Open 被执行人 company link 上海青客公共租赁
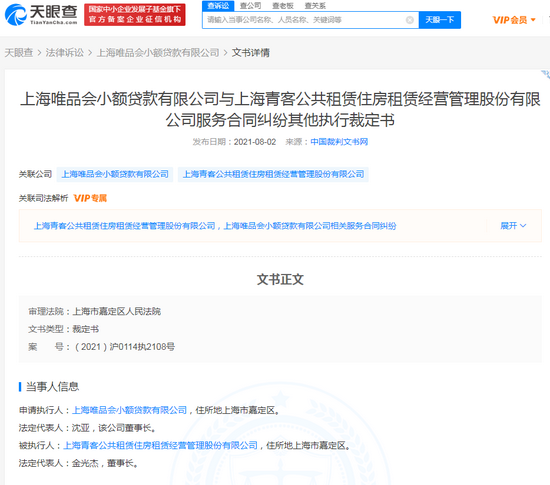This screenshot has height=485, width=550. tap(160, 445)
